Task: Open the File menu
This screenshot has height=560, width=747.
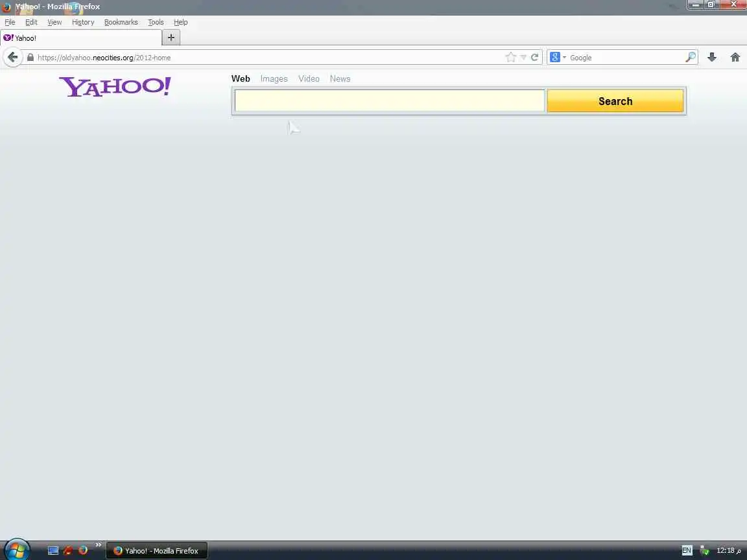Action: tap(10, 23)
